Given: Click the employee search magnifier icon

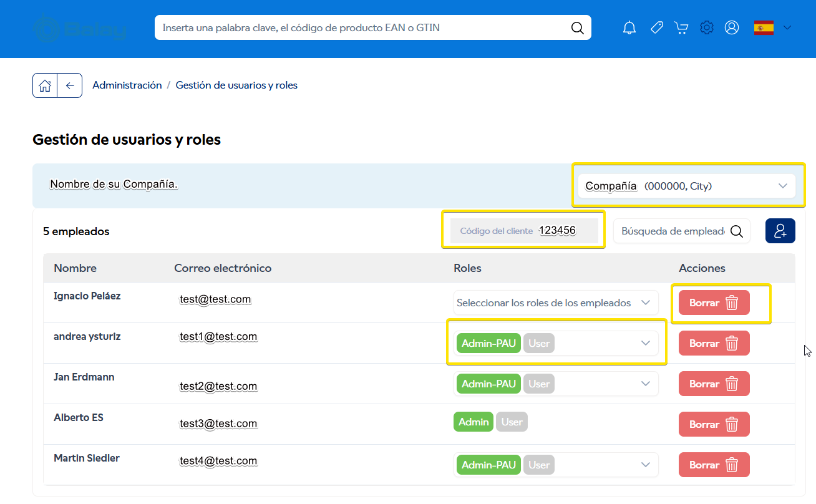Looking at the screenshot, I should click(x=736, y=231).
